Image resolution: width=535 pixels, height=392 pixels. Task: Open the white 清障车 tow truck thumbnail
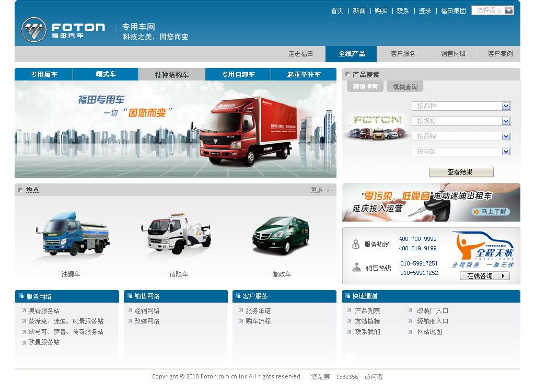point(177,234)
